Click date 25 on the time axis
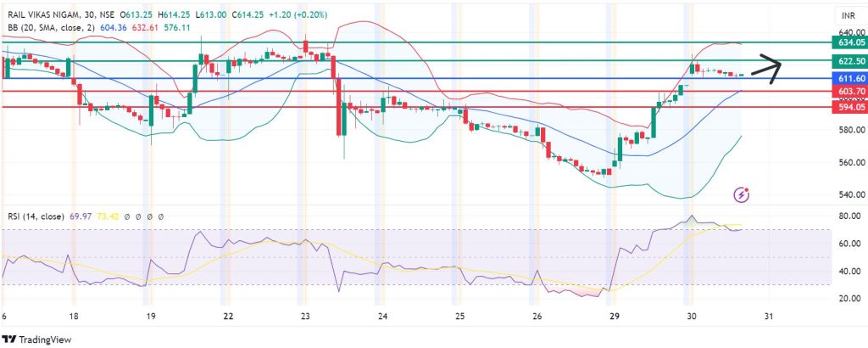 pyautogui.click(x=459, y=315)
